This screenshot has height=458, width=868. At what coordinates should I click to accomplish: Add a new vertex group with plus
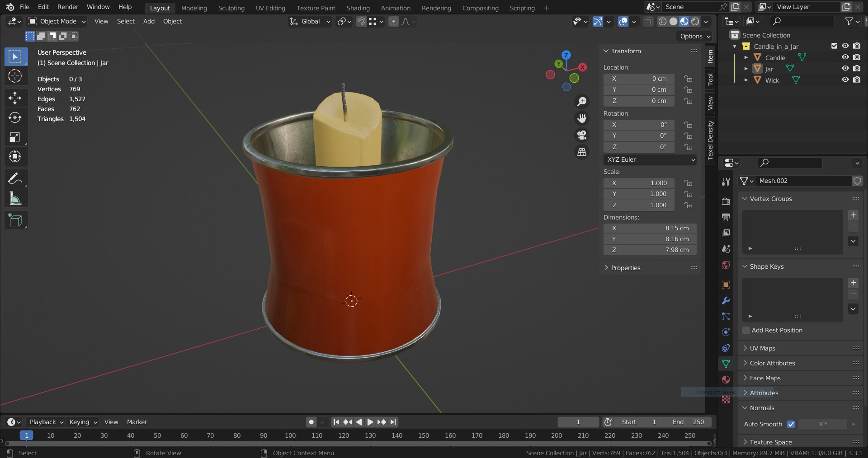click(x=854, y=215)
